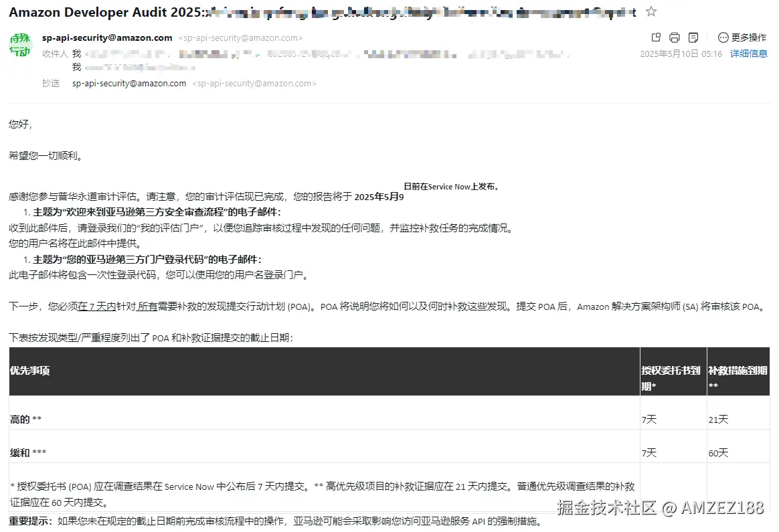This screenshot has width=779, height=532.
Task: Click the sender avatar image
Action: click(x=20, y=44)
